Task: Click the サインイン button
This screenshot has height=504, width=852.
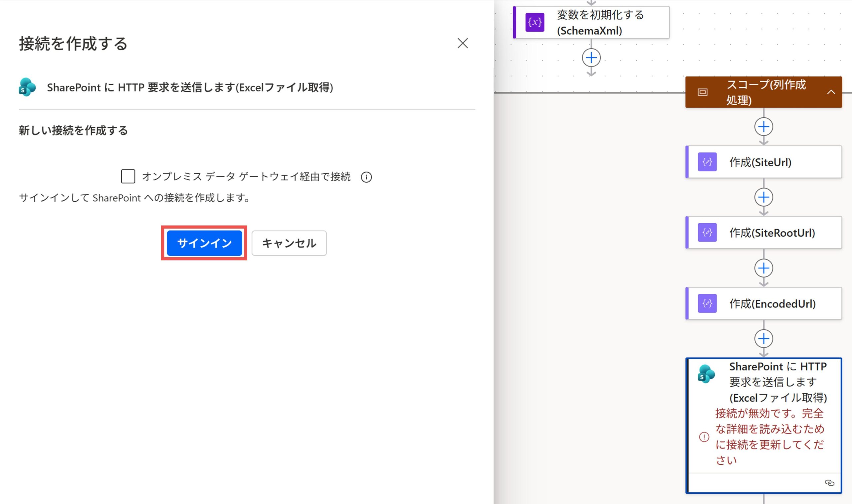Action: 204,243
